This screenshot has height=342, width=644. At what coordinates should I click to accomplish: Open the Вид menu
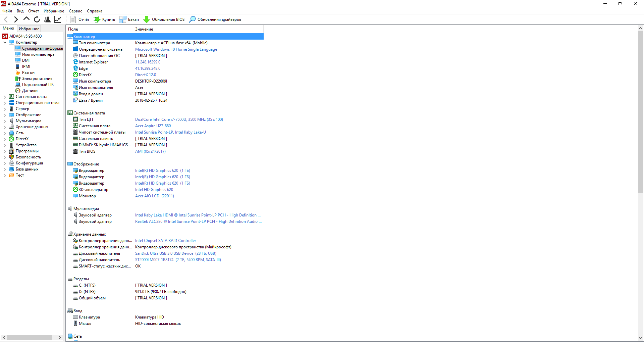(20, 11)
